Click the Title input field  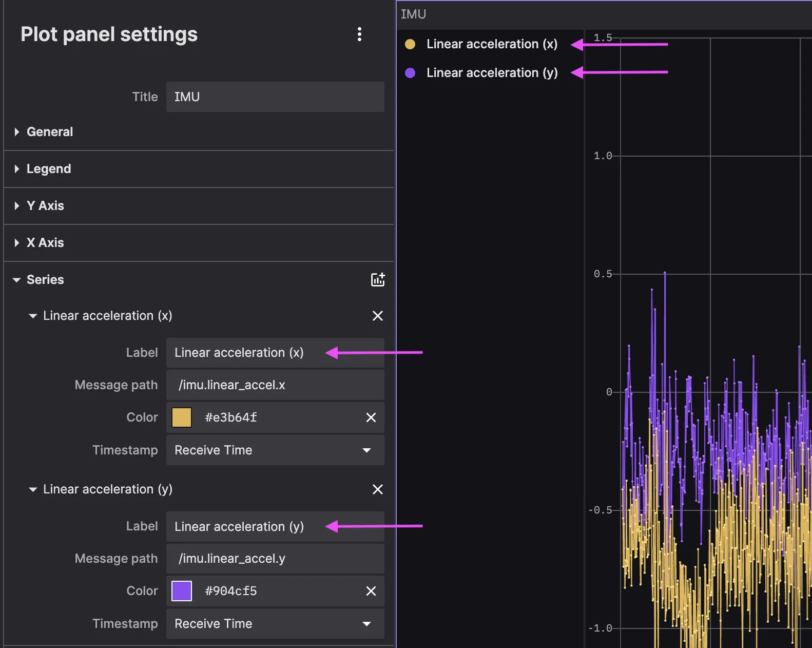(x=275, y=97)
